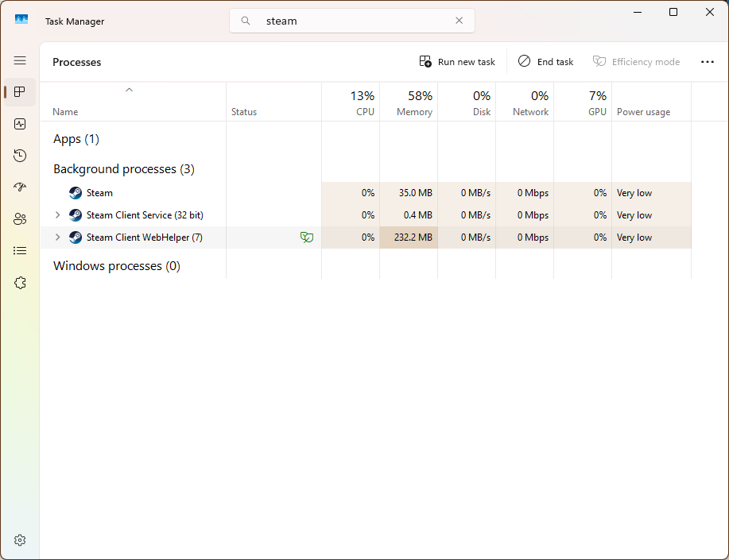Open the Services page icon

[x=20, y=283]
